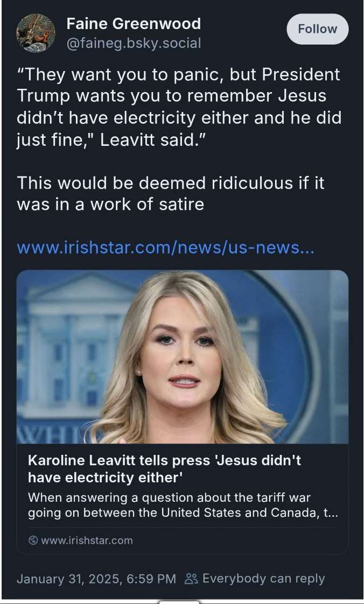Click the Faine Greenwood display name
Image resolution: width=364 pixels, height=604 pixels.
(x=134, y=24)
